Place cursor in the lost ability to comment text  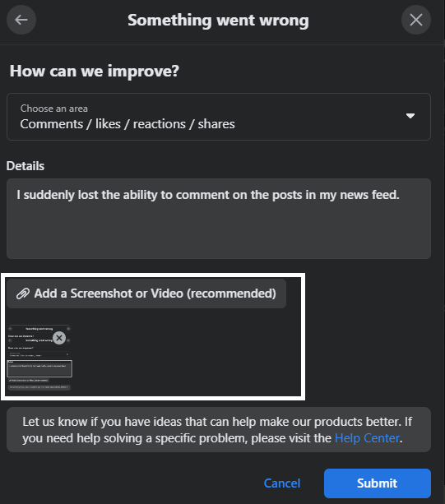(x=208, y=195)
